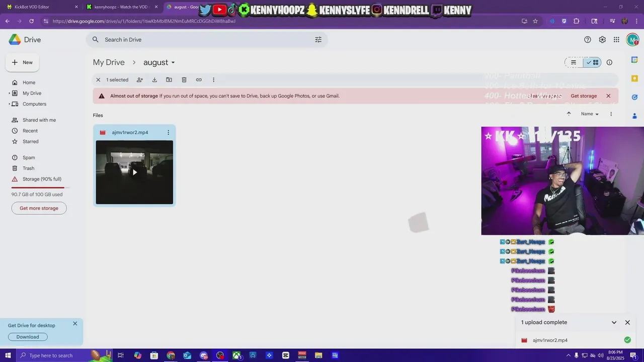
Task: Bookmark this page with the star
Action: [x=535, y=21]
